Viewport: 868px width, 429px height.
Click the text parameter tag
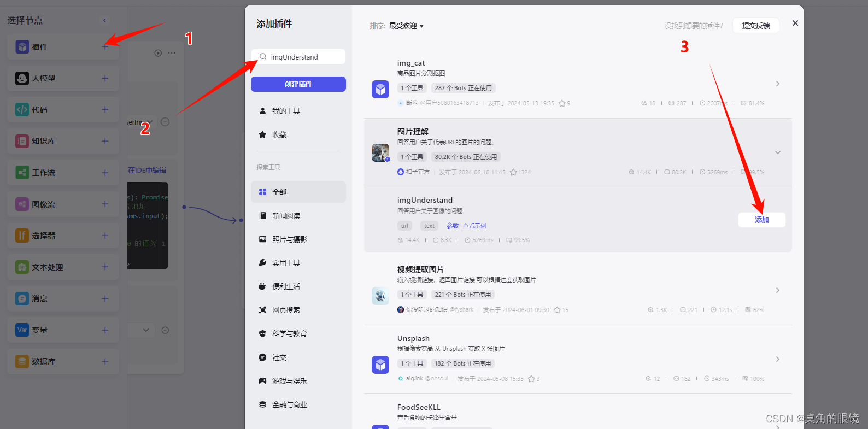tap(429, 226)
